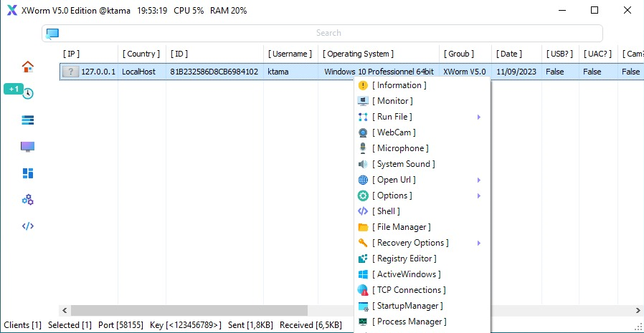Select the 127.0.0.1 IP cell
The width and height of the screenshot is (644, 333).
tap(98, 72)
